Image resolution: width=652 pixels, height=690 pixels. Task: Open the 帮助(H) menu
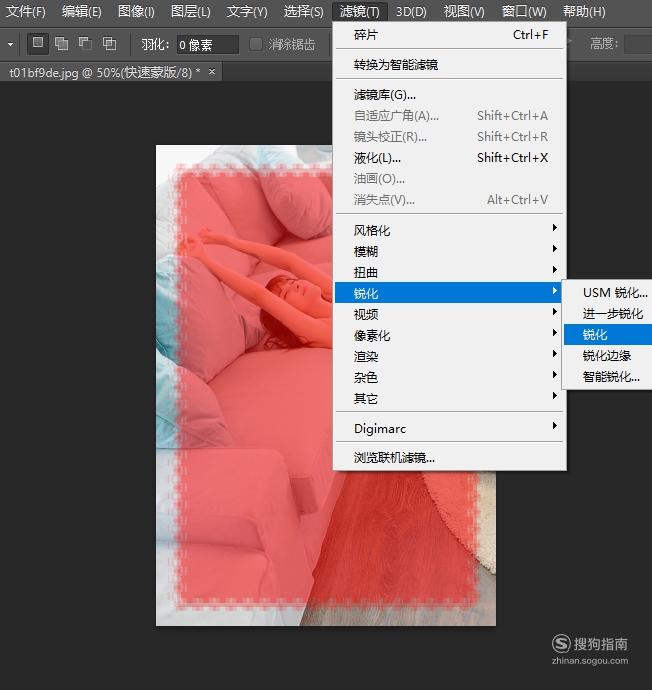point(584,11)
